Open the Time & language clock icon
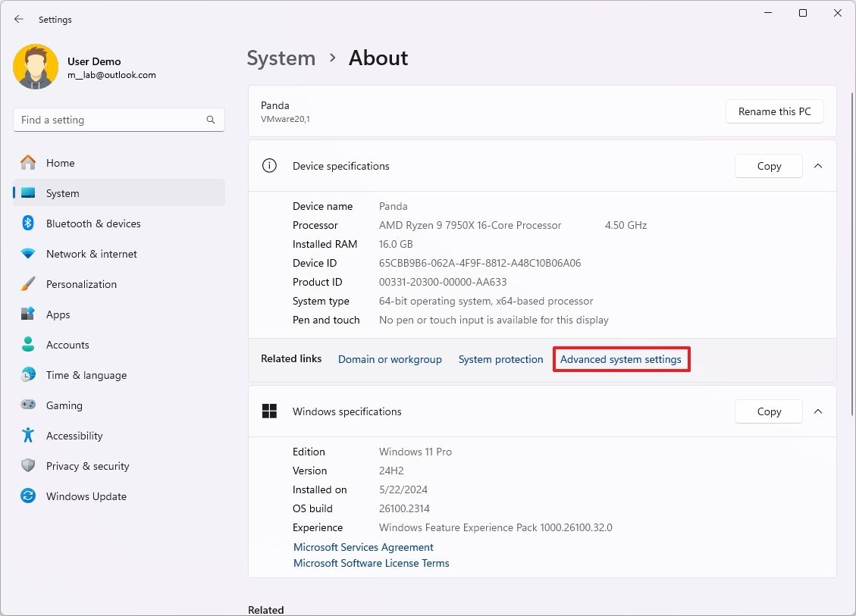This screenshot has width=856, height=616. pyautogui.click(x=28, y=375)
